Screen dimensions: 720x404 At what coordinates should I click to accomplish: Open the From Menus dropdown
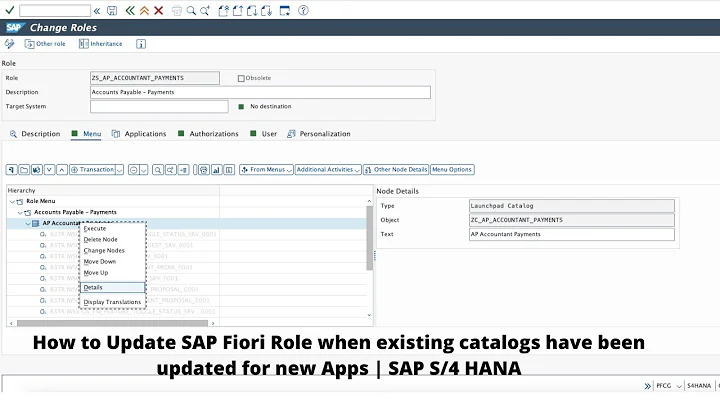pyautogui.click(x=266, y=170)
